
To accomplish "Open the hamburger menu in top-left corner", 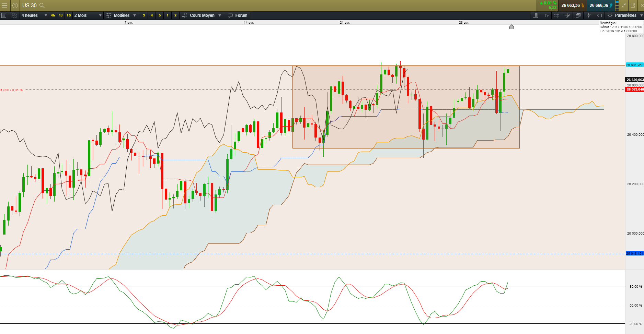I will pos(4,5).
